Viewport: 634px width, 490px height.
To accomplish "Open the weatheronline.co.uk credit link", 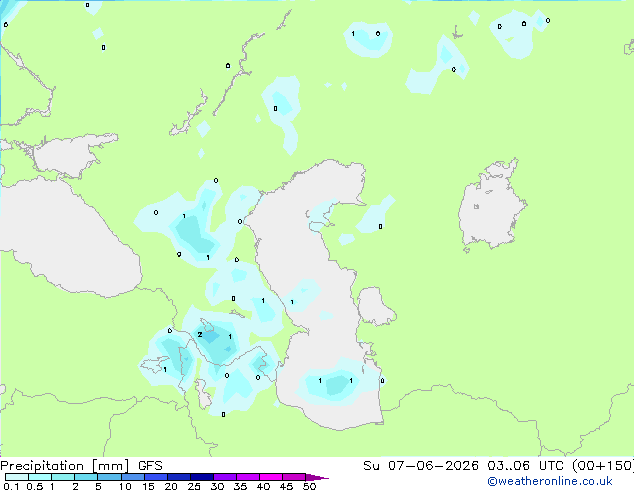I will click(550, 481).
